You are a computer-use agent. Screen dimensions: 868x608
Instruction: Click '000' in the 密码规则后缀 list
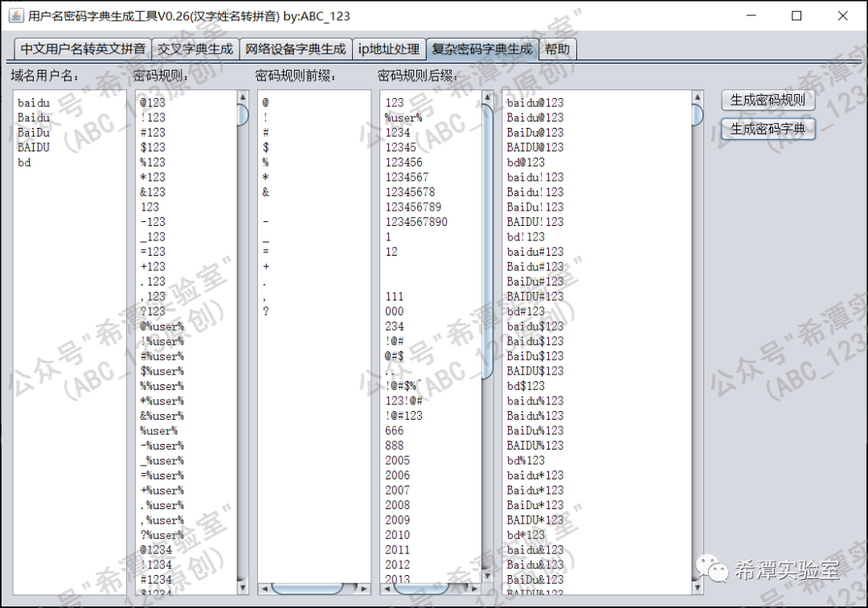click(x=395, y=312)
